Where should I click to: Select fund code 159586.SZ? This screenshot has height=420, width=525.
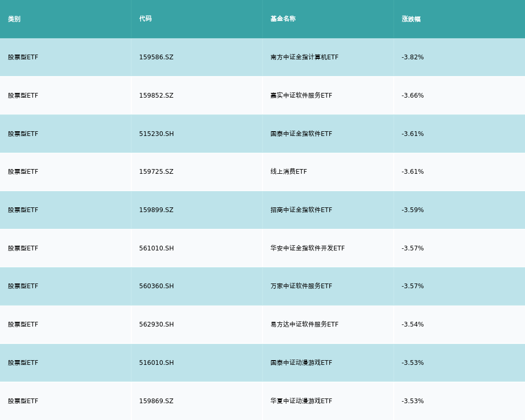[x=156, y=57]
